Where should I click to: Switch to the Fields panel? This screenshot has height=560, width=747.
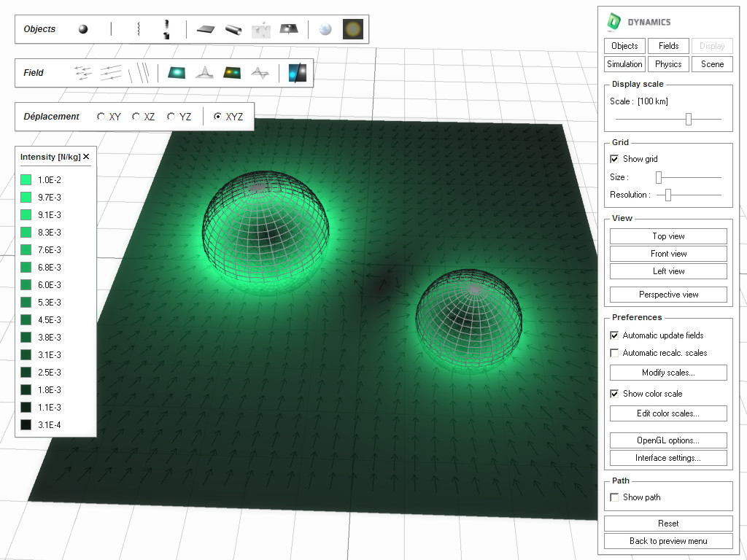point(668,45)
